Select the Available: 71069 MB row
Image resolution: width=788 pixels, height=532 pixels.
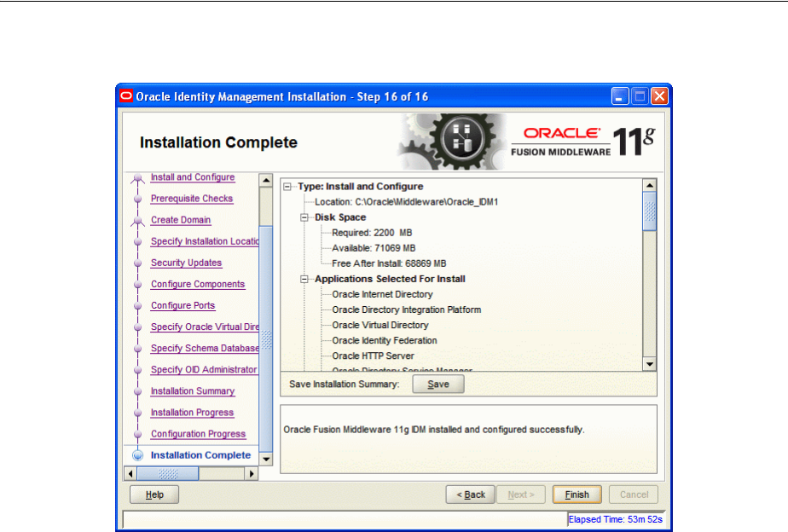(374, 248)
